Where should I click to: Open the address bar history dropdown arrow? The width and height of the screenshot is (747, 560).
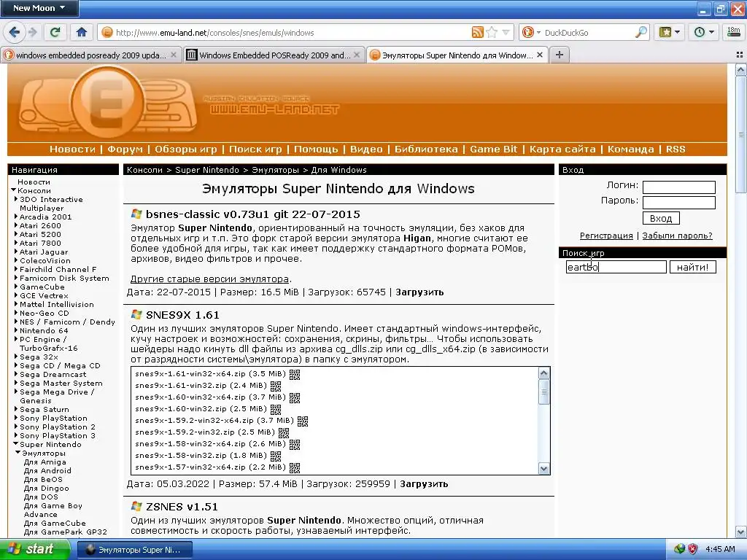tap(506, 32)
